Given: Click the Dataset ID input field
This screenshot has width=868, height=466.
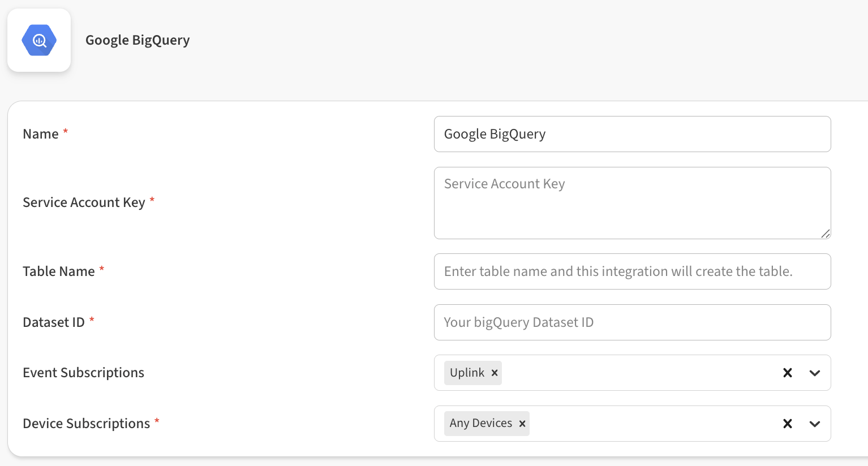Looking at the screenshot, I should coord(632,322).
